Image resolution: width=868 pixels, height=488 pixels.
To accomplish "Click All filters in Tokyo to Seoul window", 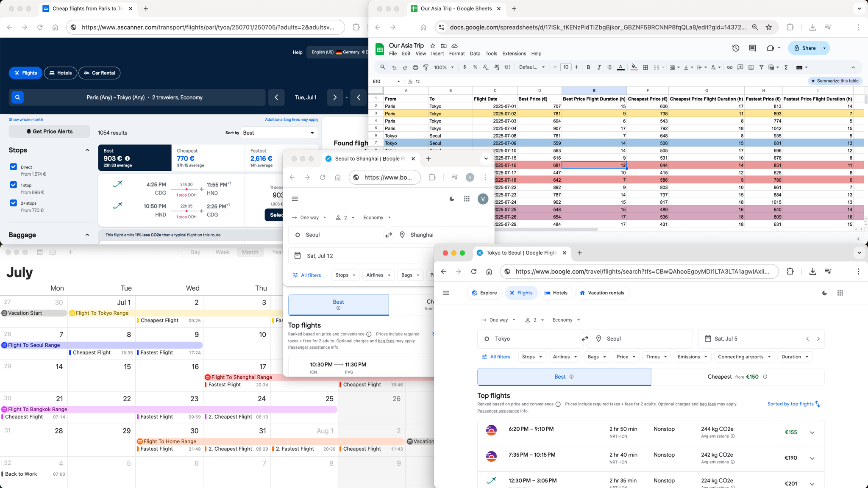I will (496, 357).
